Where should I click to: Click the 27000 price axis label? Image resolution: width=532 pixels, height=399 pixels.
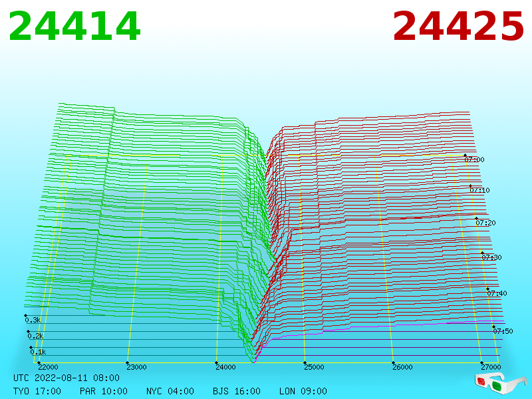click(x=491, y=367)
